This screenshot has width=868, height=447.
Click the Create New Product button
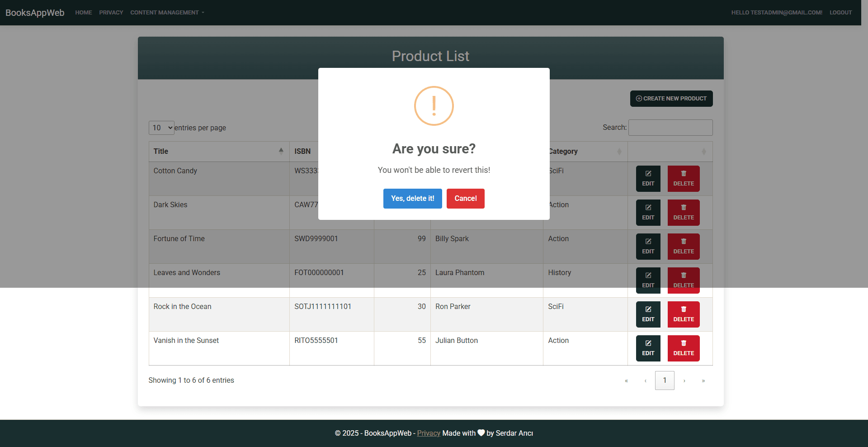coord(671,99)
